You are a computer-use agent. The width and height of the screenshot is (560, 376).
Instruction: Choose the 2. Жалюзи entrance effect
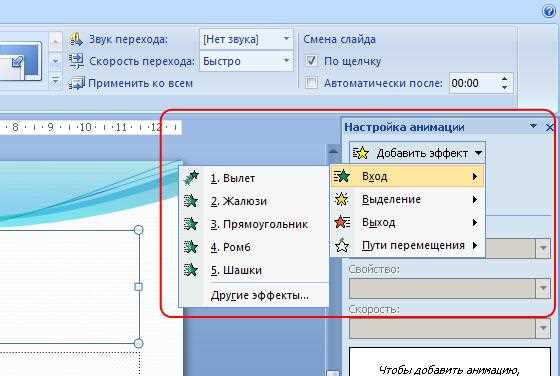coord(254,201)
